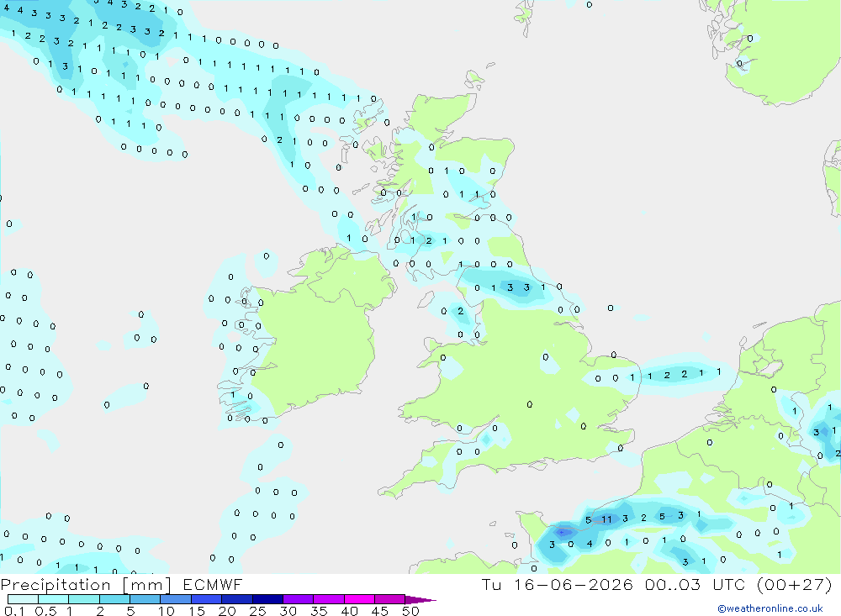Pick the 10–15 mm legend color swatch

tap(176, 599)
